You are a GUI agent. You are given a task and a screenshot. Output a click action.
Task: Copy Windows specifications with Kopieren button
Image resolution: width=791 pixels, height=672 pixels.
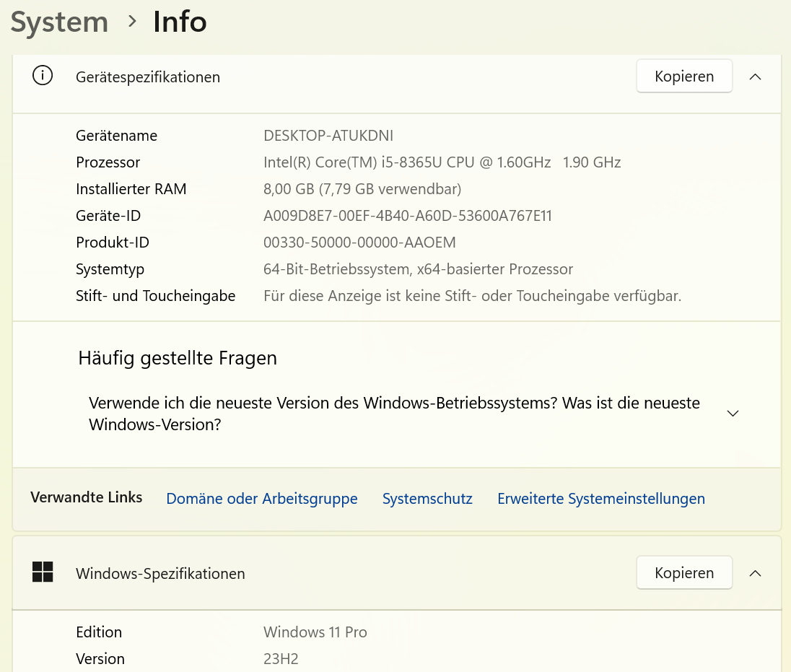tap(684, 572)
